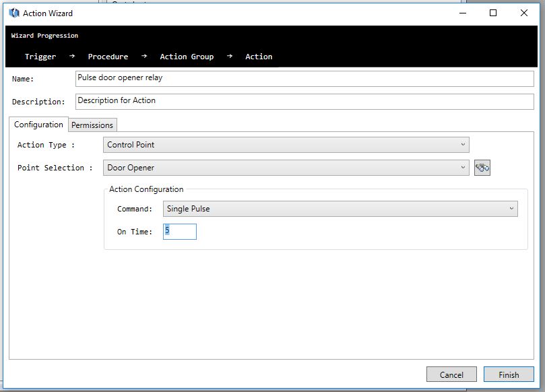Close the Action Wizard window
Screen dimensions: 545x392
524,13
